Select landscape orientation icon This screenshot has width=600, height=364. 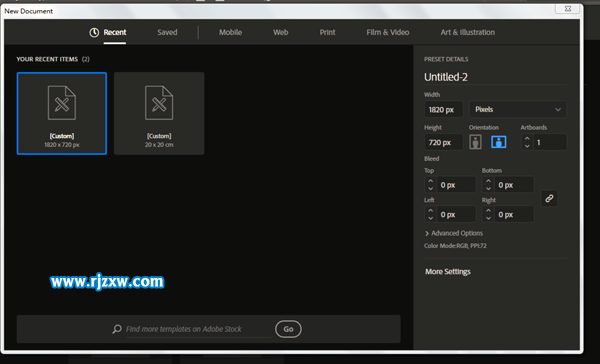[499, 142]
